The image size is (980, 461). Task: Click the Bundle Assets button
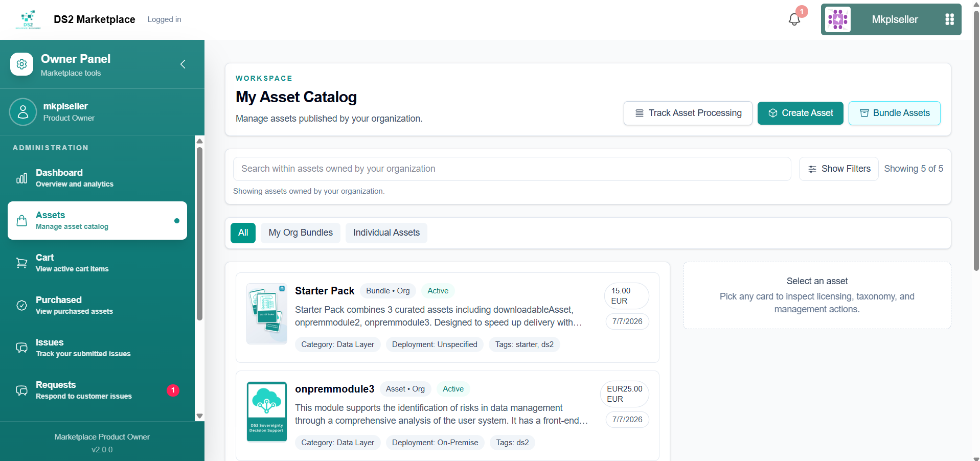click(x=894, y=113)
